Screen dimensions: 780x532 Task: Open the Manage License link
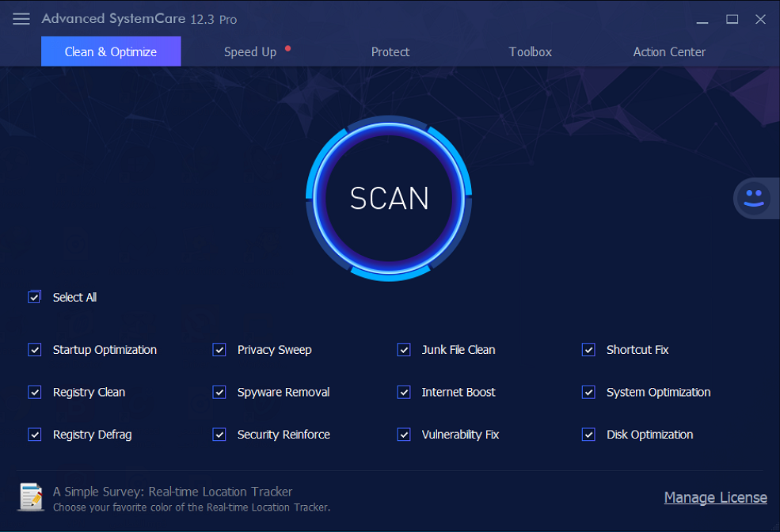715,497
